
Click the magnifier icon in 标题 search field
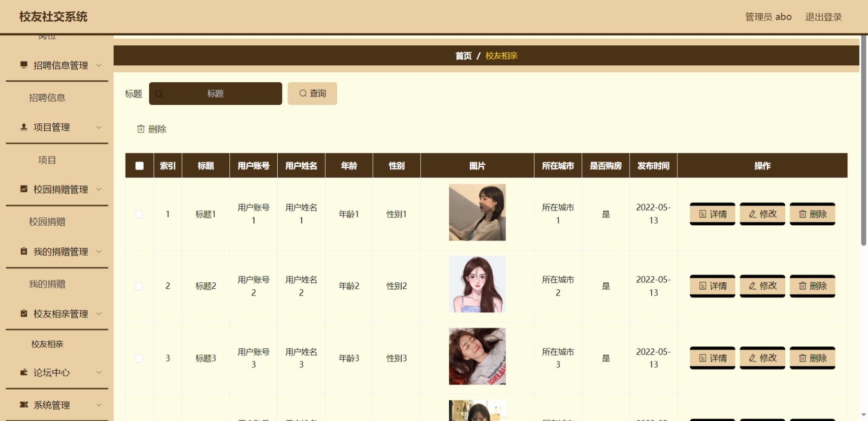point(159,93)
